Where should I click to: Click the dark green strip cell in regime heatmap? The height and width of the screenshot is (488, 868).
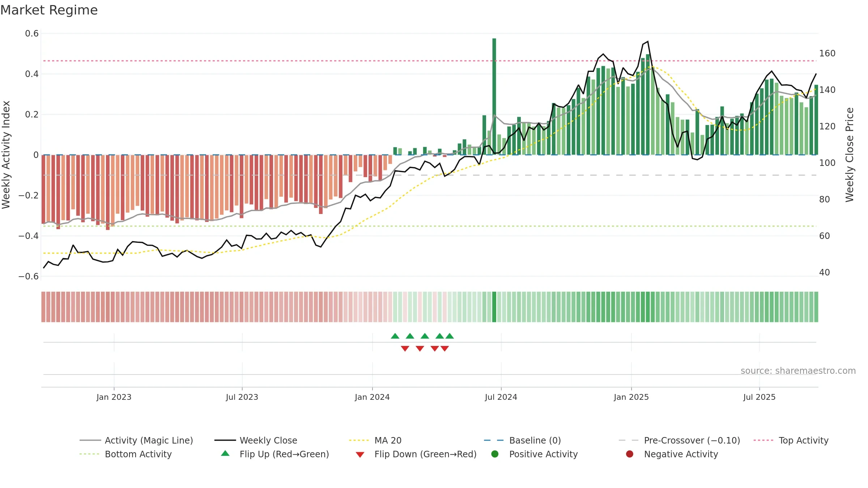[x=494, y=307]
